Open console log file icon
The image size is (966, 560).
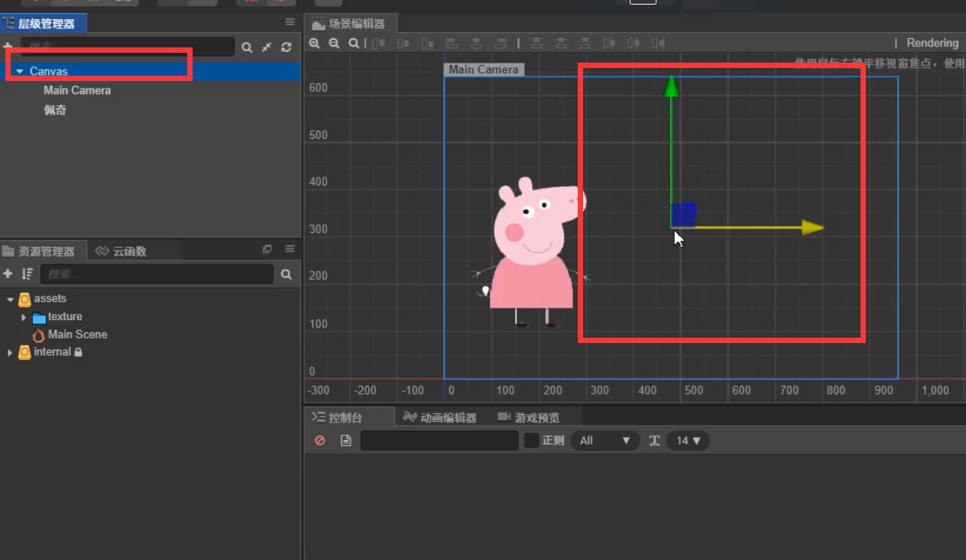[x=346, y=441]
